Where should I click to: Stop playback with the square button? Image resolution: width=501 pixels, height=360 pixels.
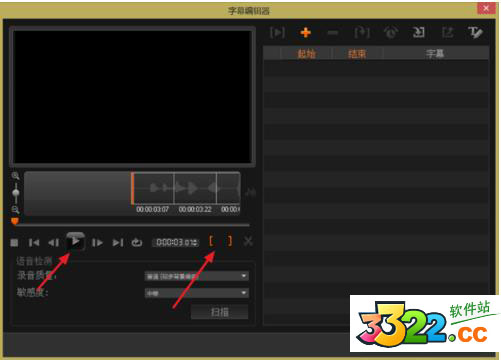pos(14,243)
